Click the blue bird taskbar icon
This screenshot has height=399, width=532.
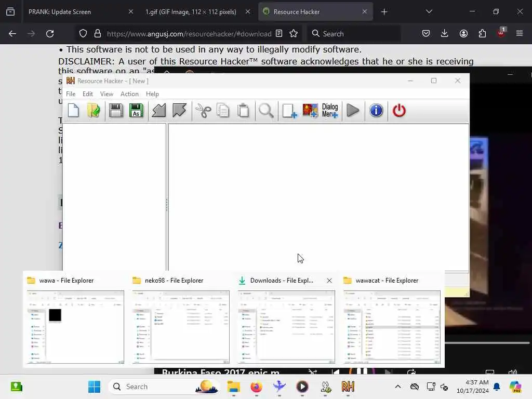[279, 387]
